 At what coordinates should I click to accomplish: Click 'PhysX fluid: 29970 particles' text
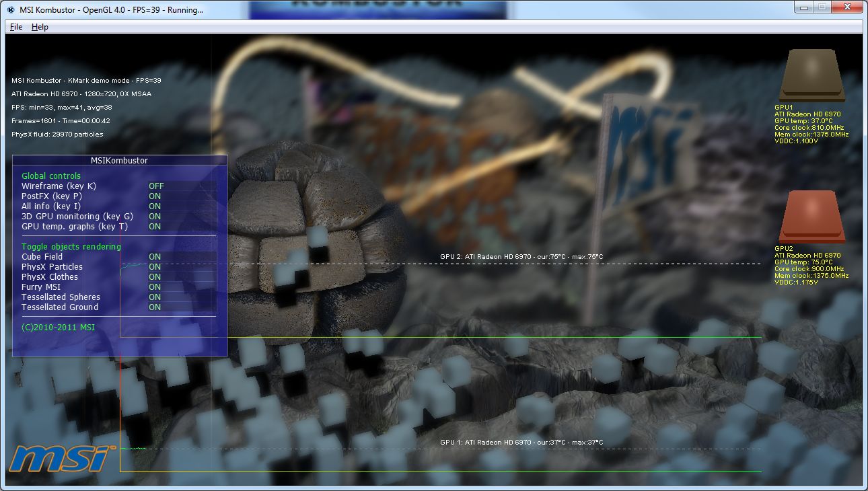57,135
